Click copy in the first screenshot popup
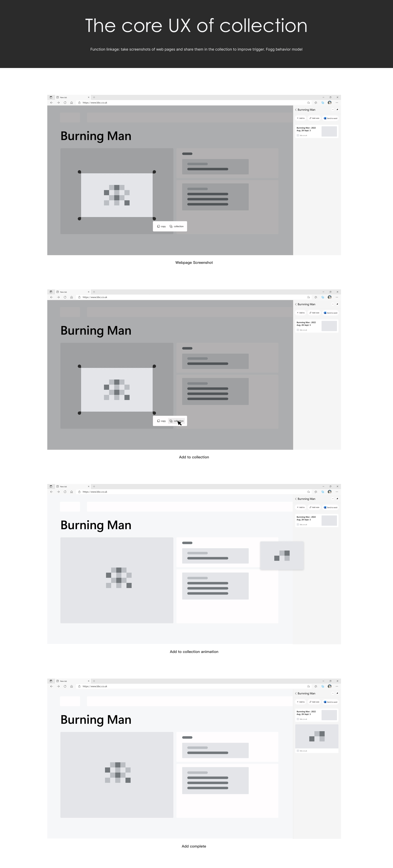Image resolution: width=393 pixels, height=868 pixels. pyautogui.click(x=161, y=227)
